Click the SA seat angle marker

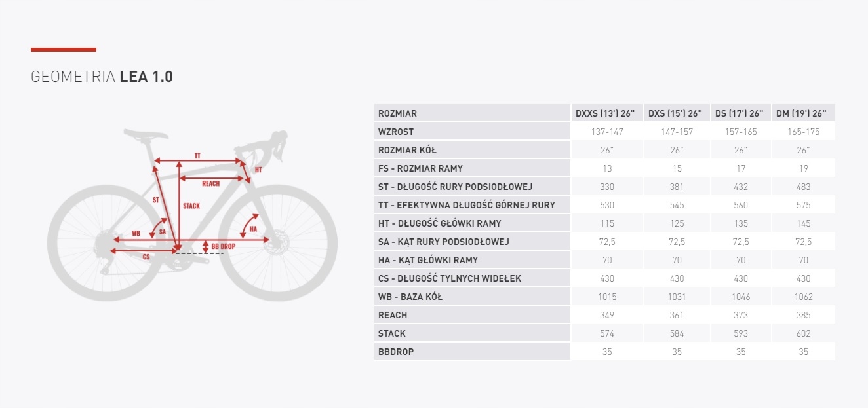pyautogui.click(x=161, y=232)
